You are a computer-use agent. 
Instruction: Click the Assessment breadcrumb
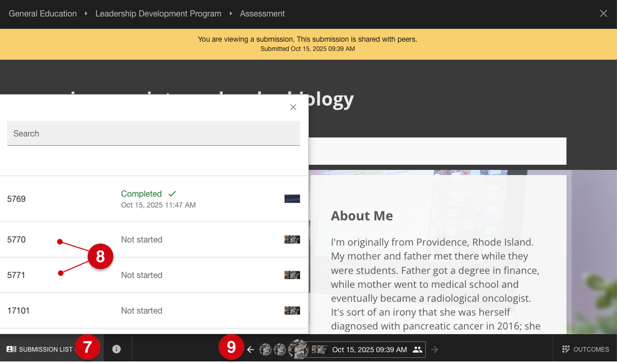pos(262,14)
